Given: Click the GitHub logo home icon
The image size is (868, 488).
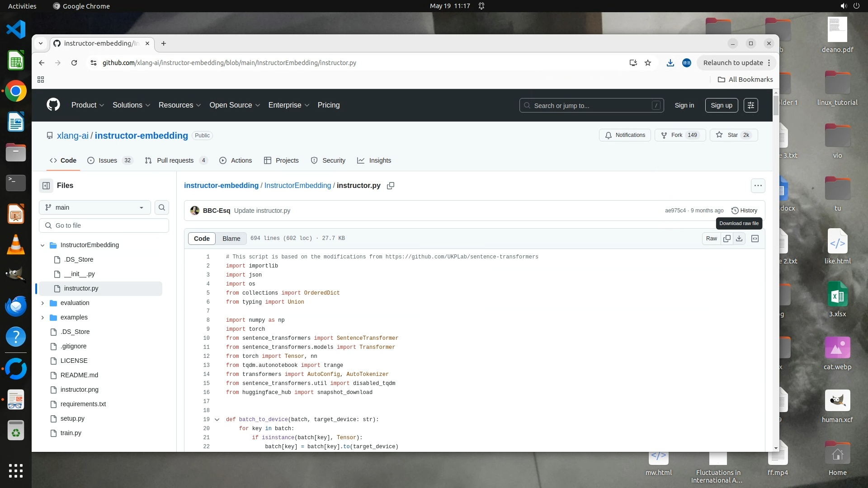Looking at the screenshot, I should tap(53, 105).
